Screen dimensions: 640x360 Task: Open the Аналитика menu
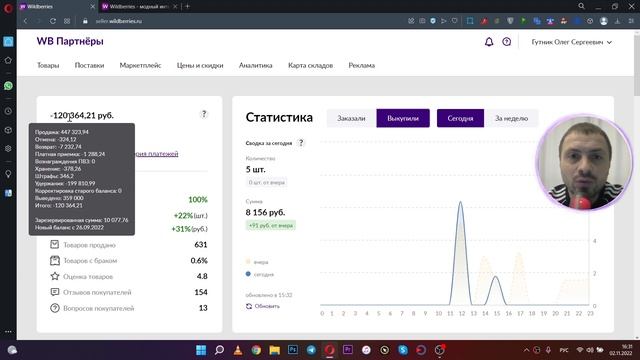tap(256, 65)
